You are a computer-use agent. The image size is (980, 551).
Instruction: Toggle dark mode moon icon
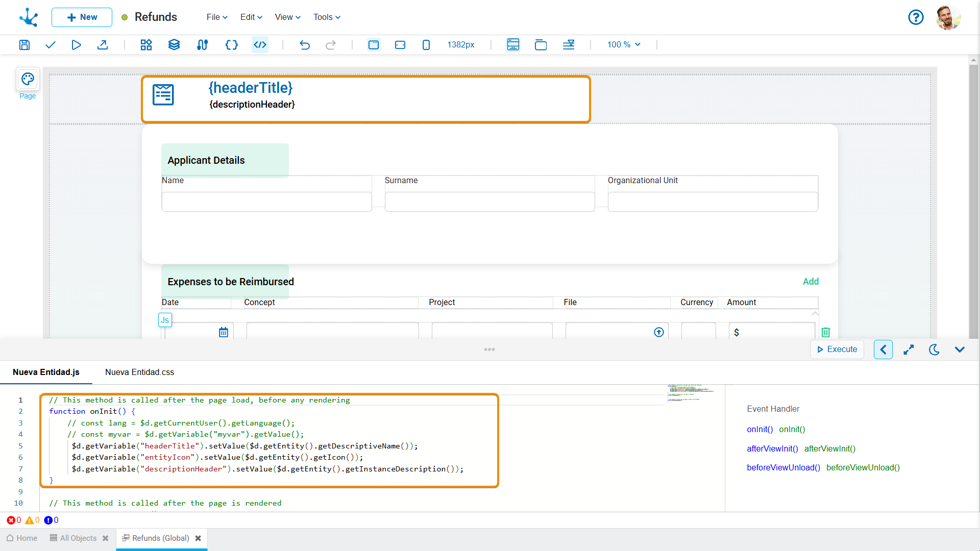(934, 349)
